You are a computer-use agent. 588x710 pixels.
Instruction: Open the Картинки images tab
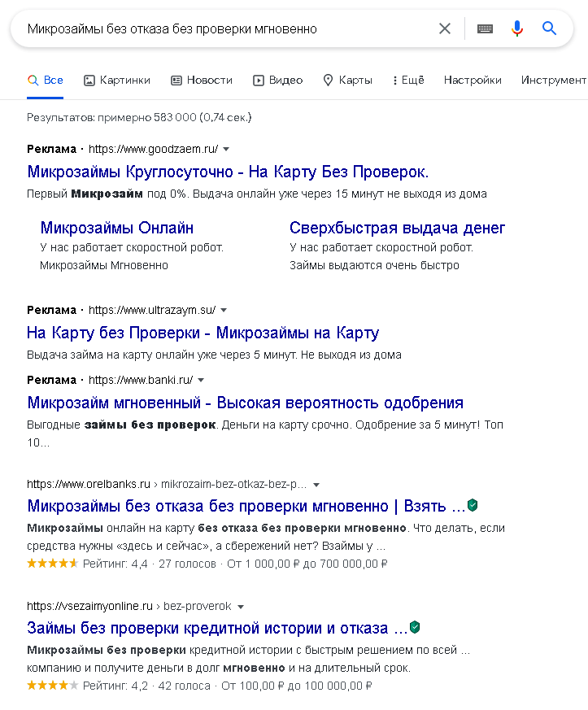pyautogui.click(x=117, y=80)
